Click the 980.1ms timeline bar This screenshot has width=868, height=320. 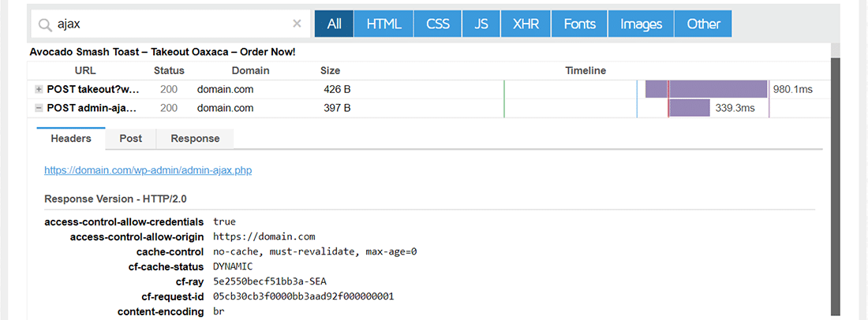pos(706,89)
